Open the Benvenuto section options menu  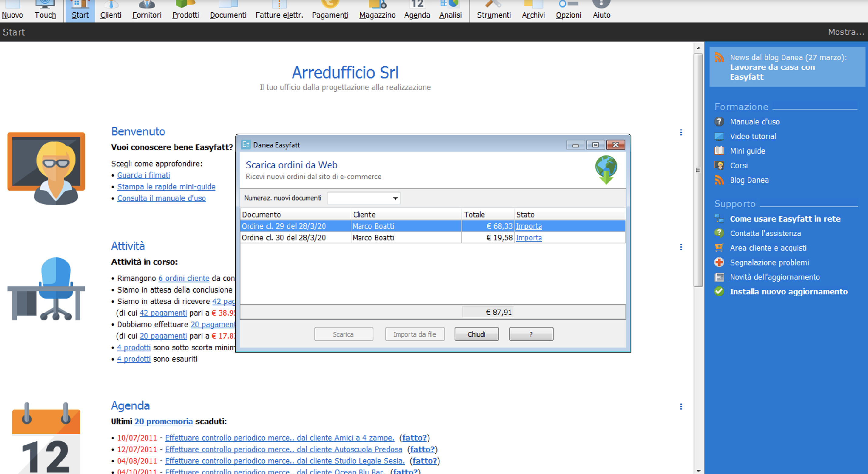[x=681, y=132]
